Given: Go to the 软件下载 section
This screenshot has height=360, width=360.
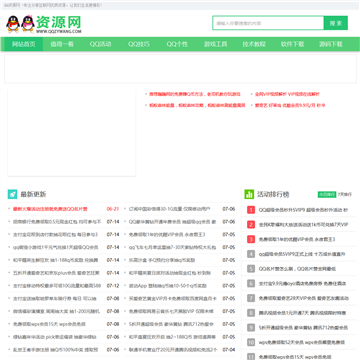Looking at the screenshot, I should [x=292, y=44].
